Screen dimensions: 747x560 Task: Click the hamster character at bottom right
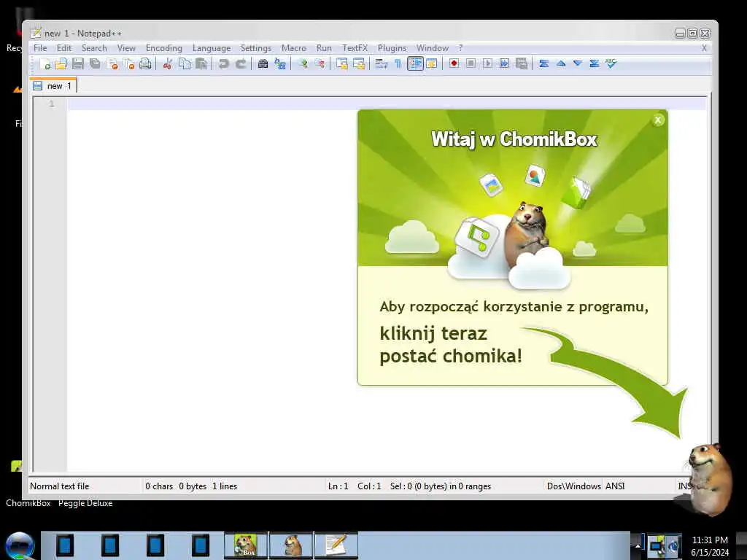[x=710, y=478]
